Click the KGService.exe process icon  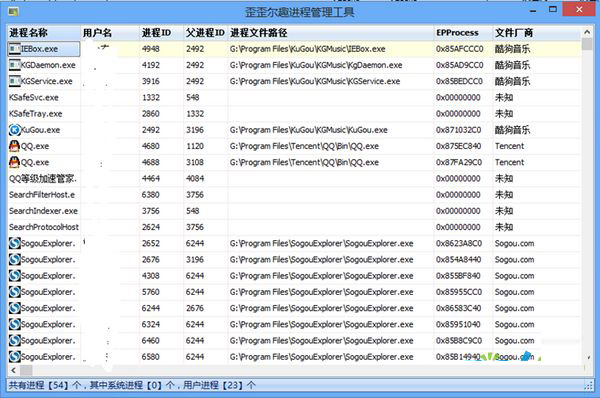(15, 81)
